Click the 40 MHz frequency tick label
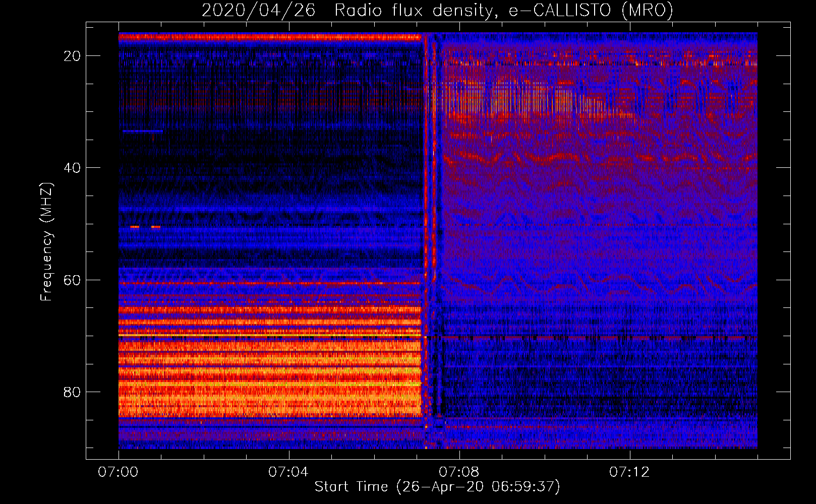The width and height of the screenshot is (816, 504). click(x=73, y=168)
